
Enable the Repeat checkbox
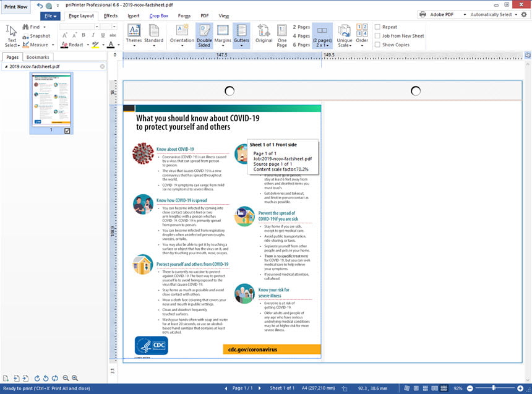tap(377, 27)
